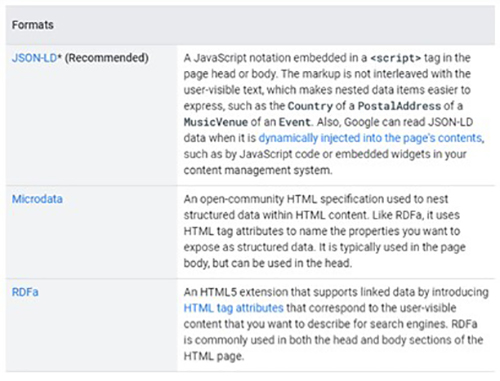Click 'An HTML5 extension that supports' text
Viewport: 500px width, 381px height.
tap(271, 292)
